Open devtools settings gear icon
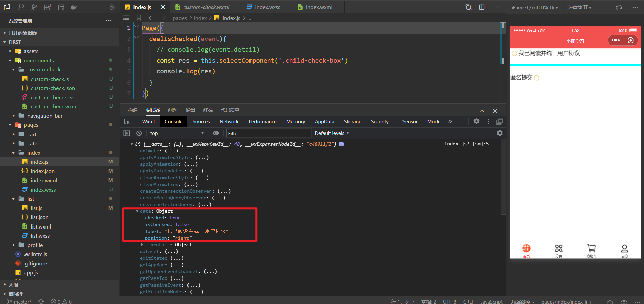This screenshot has height=304, width=644. click(x=476, y=121)
